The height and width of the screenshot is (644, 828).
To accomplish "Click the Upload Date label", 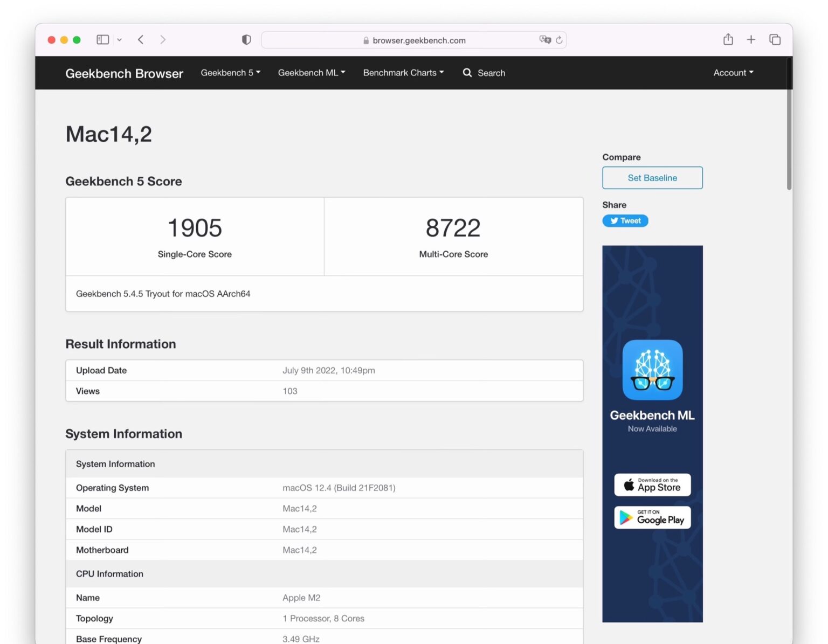I will point(101,370).
